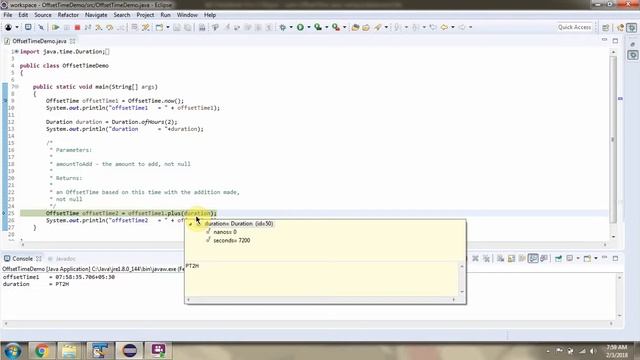
Task: Resume debugging with the green Resume button
Action: [56, 27]
